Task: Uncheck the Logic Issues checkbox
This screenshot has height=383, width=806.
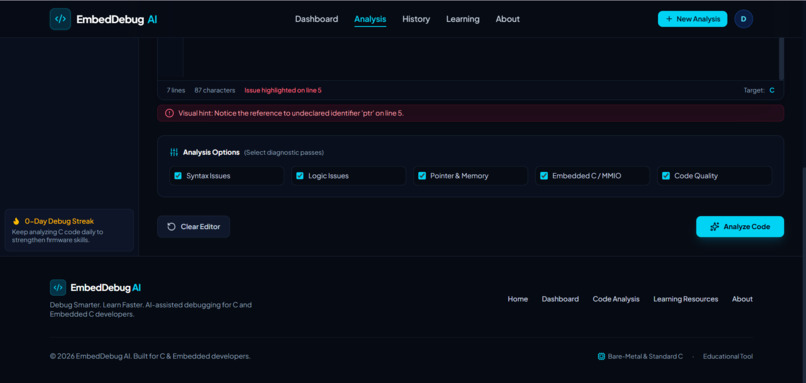Action: pyautogui.click(x=300, y=176)
